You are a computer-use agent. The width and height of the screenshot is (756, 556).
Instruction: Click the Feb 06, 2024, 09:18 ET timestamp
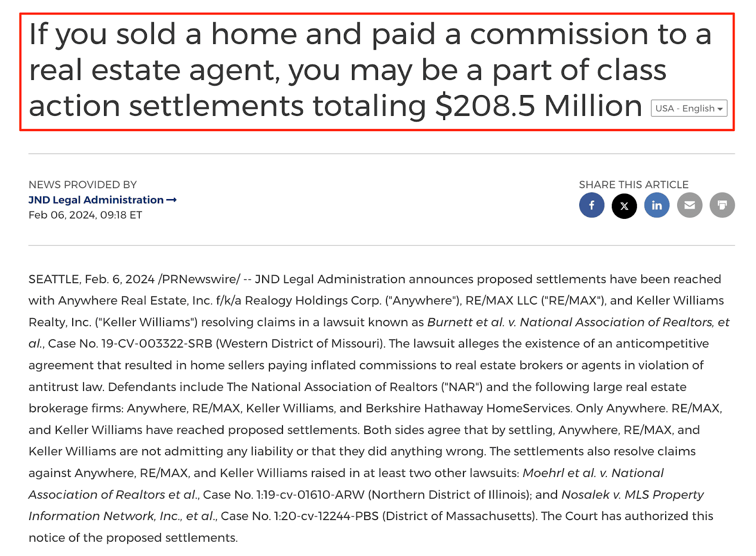click(85, 215)
